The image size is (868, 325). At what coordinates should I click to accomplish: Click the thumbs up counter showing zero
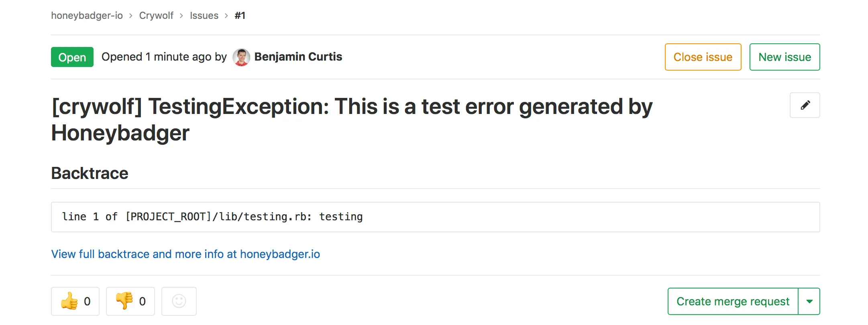[x=88, y=301]
